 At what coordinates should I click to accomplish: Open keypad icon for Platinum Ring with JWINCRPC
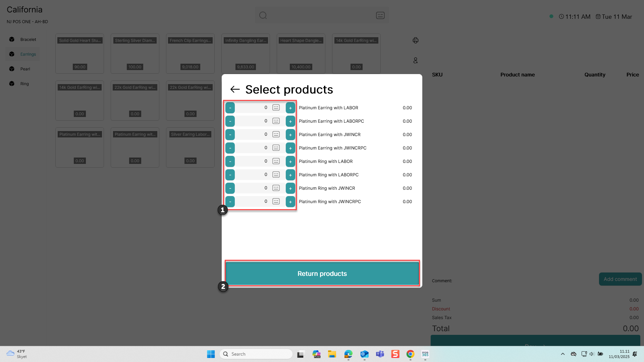tap(276, 201)
